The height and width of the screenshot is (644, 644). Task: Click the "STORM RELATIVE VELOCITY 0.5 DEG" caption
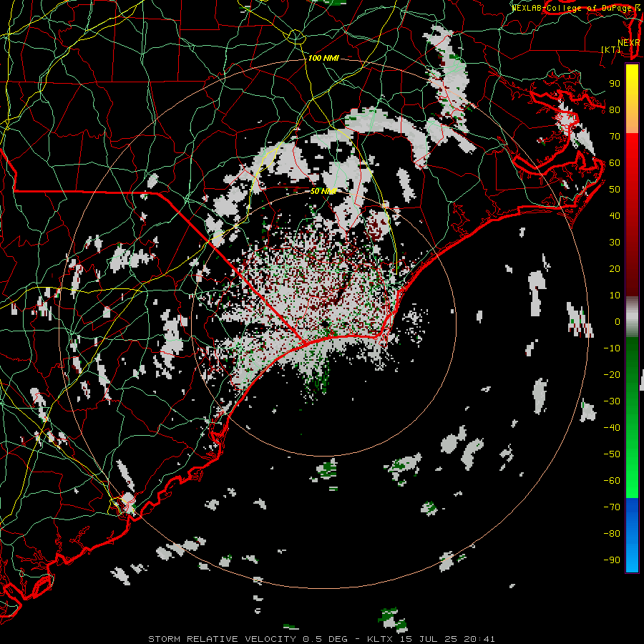pos(248,639)
